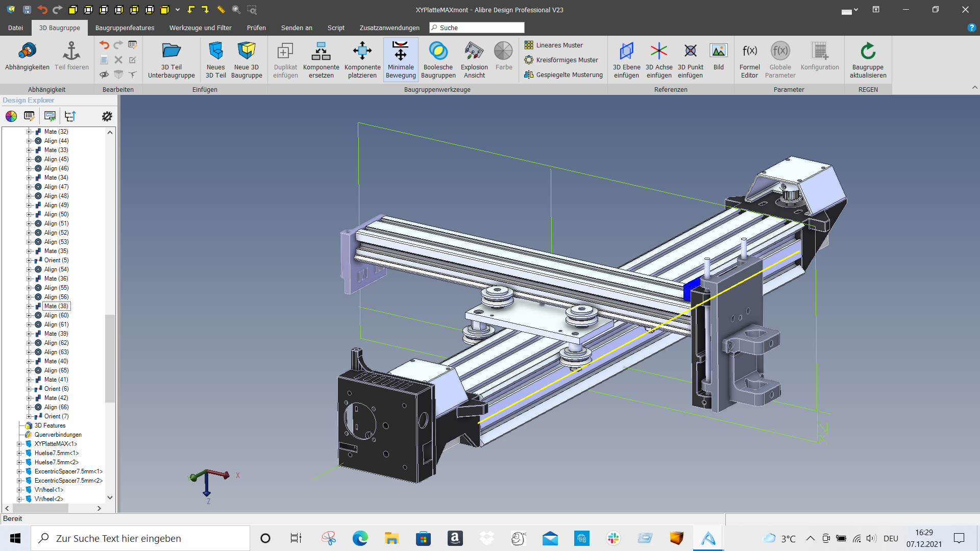
Task: Click the title bar undo arrow
Action: pyautogui.click(x=42, y=10)
